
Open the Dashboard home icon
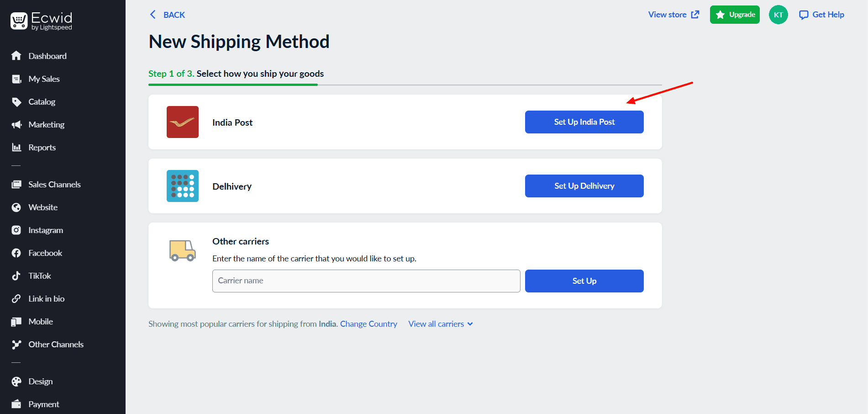point(16,56)
